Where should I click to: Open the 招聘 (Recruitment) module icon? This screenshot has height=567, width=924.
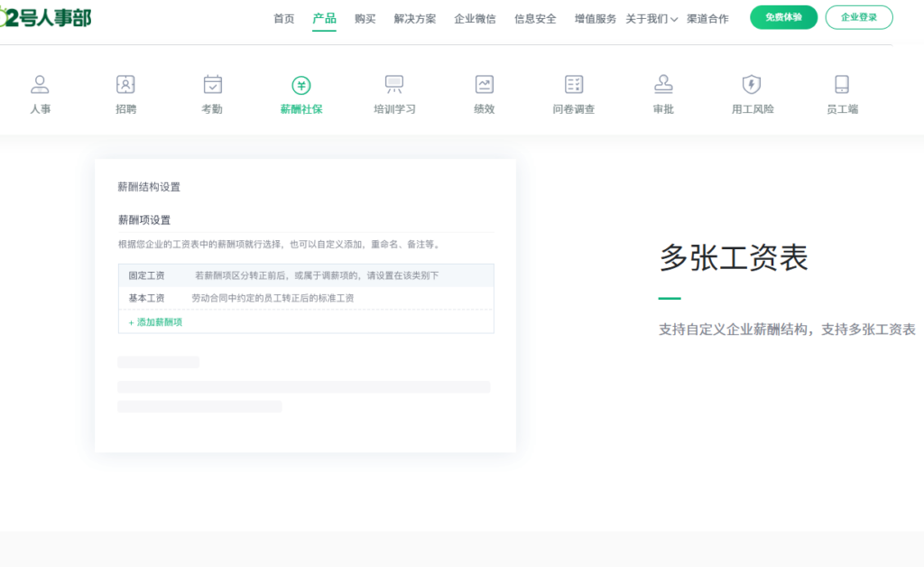click(125, 90)
